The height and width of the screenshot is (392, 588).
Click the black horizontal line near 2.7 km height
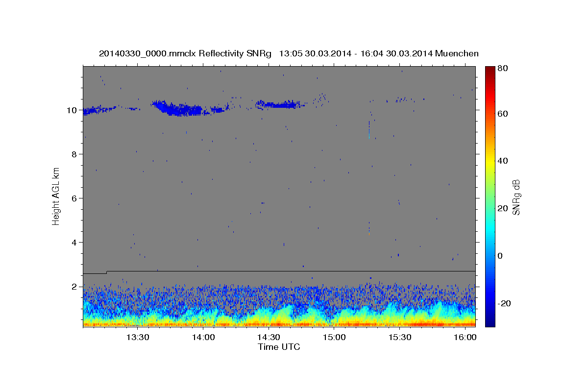point(279,271)
